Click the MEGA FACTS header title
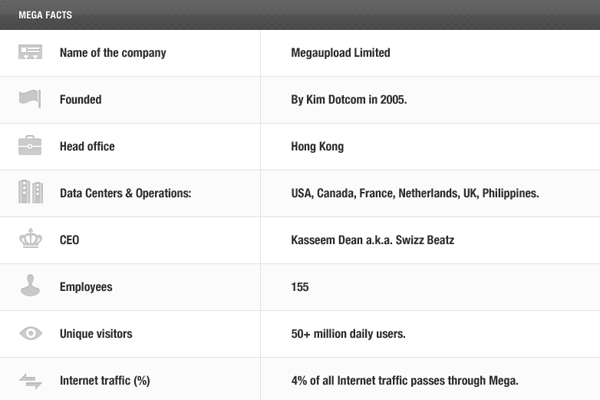Image resolution: width=600 pixels, height=400 pixels. pos(45,15)
